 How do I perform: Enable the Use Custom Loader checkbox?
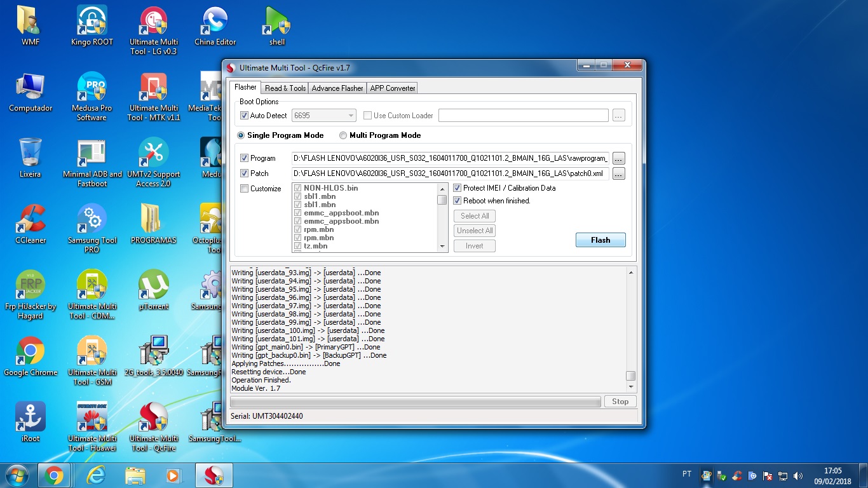[367, 116]
